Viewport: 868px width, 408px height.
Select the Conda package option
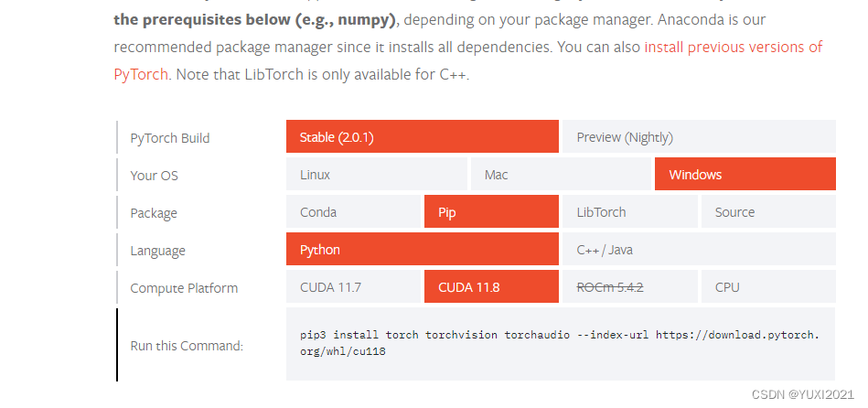[x=353, y=211]
